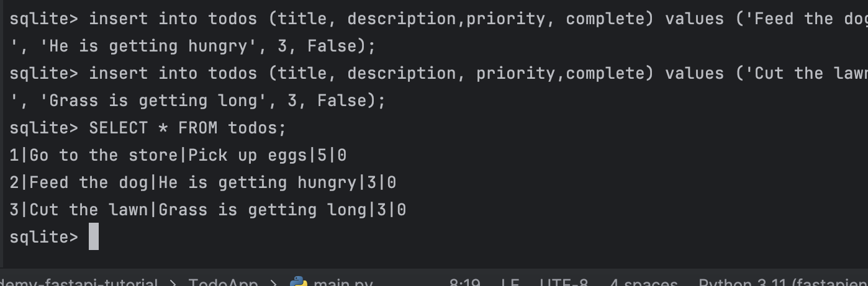The image size is (868, 286).
Task: Expand chevron after fastapi-tutorial breadcrumb
Action: click(x=174, y=284)
